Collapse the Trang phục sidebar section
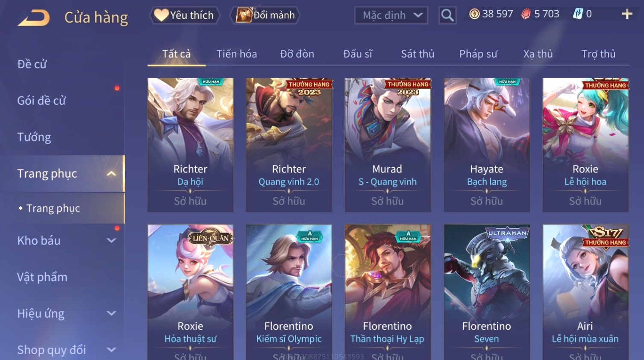Image resolution: width=644 pixels, height=360 pixels. coord(111,173)
